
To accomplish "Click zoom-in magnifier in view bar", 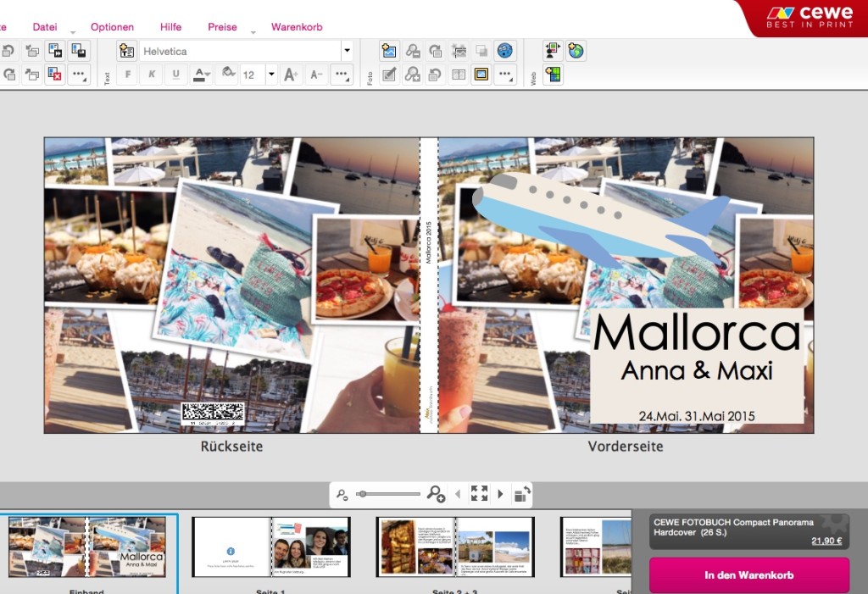I will point(436,494).
